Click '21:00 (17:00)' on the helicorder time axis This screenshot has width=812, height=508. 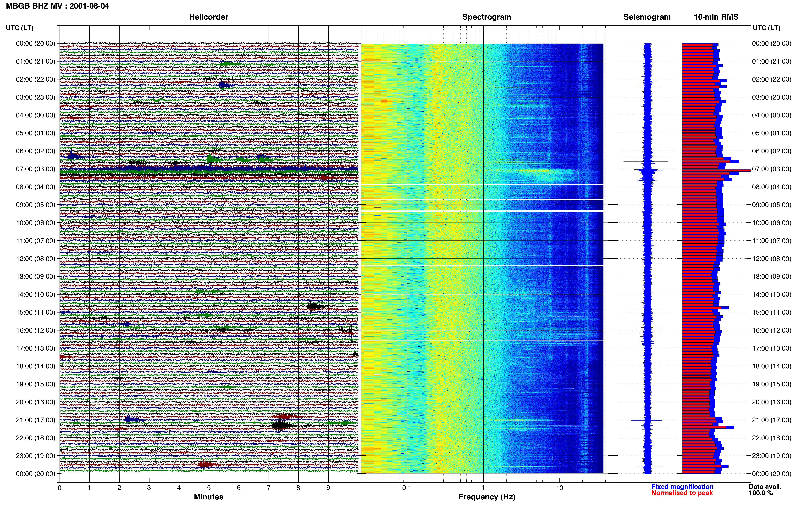(36, 420)
